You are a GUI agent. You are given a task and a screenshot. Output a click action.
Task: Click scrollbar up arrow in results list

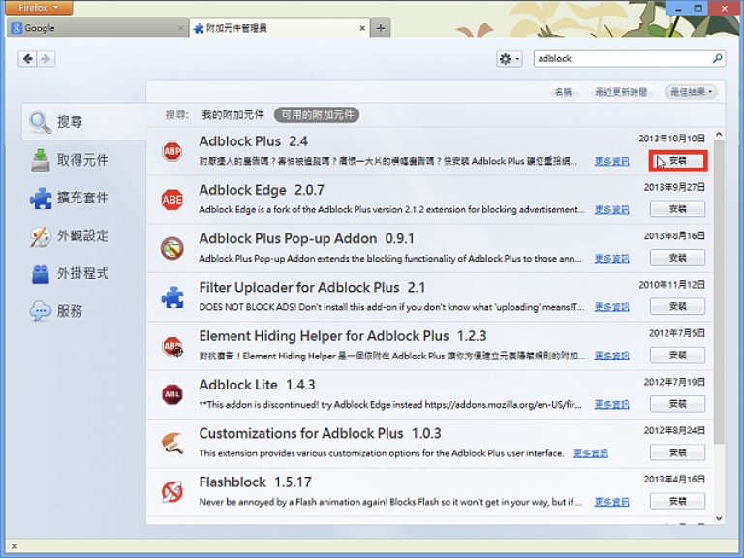point(719,135)
